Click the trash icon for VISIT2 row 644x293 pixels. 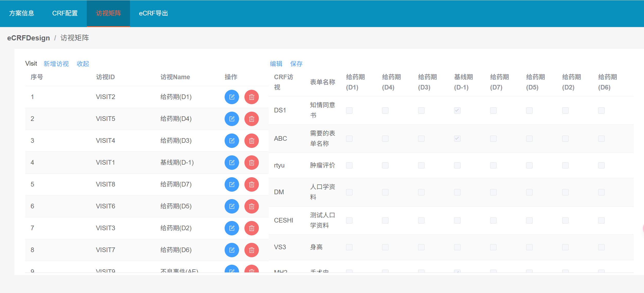click(x=251, y=97)
